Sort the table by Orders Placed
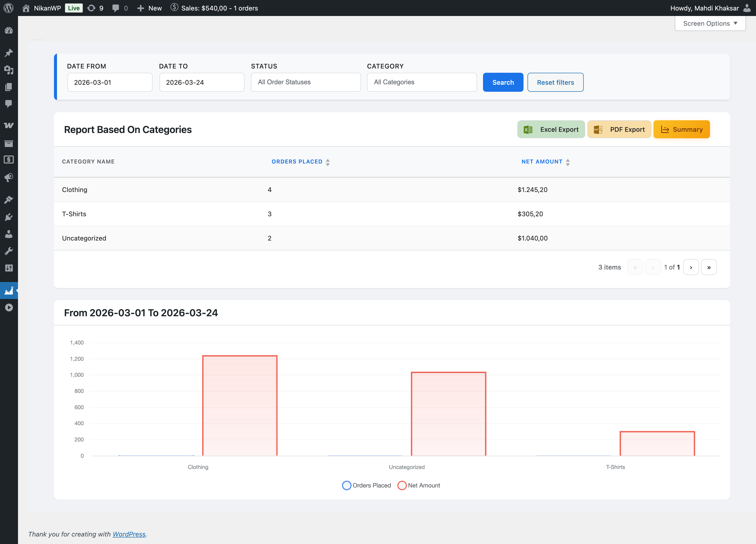Image resolution: width=756 pixels, height=544 pixels. [300, 162]
